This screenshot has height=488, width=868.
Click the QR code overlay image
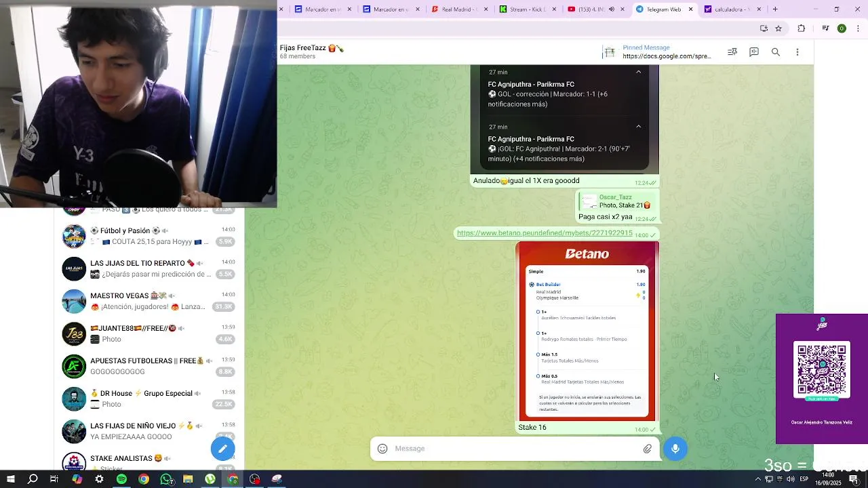click(x=822, y=371)
